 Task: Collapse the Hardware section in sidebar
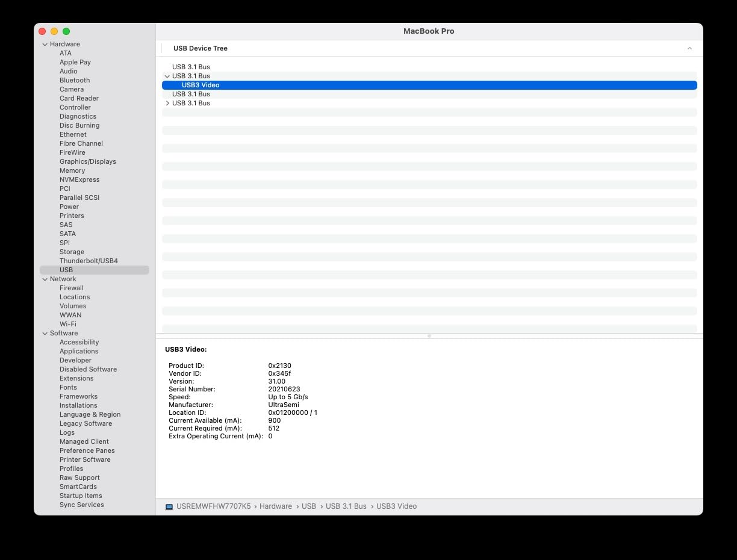tap(45, 44)
